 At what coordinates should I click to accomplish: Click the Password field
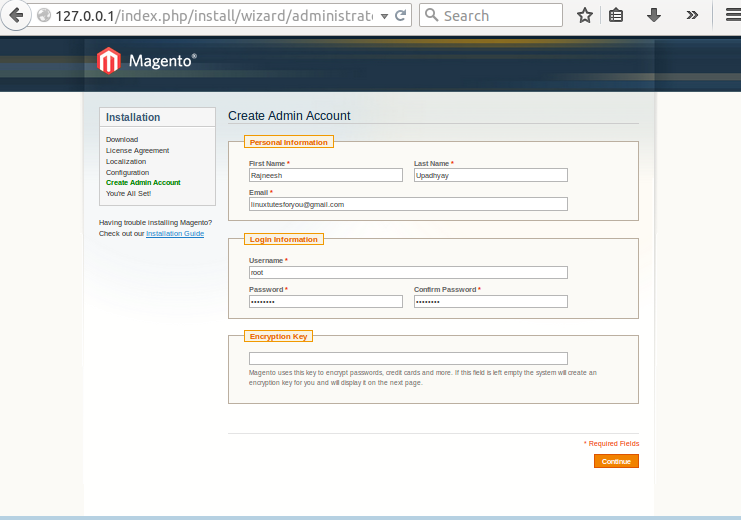(326, 302)
